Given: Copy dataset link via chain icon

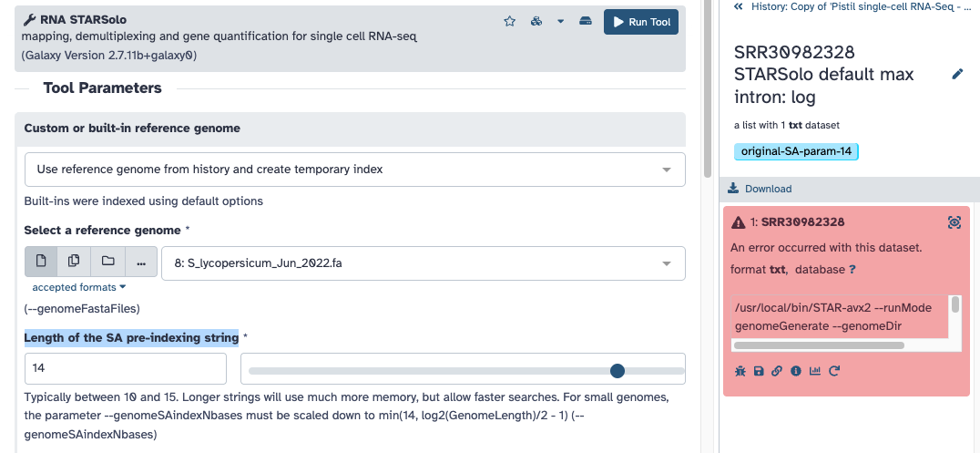Looking at the screenshot, I should pos(777,371).
